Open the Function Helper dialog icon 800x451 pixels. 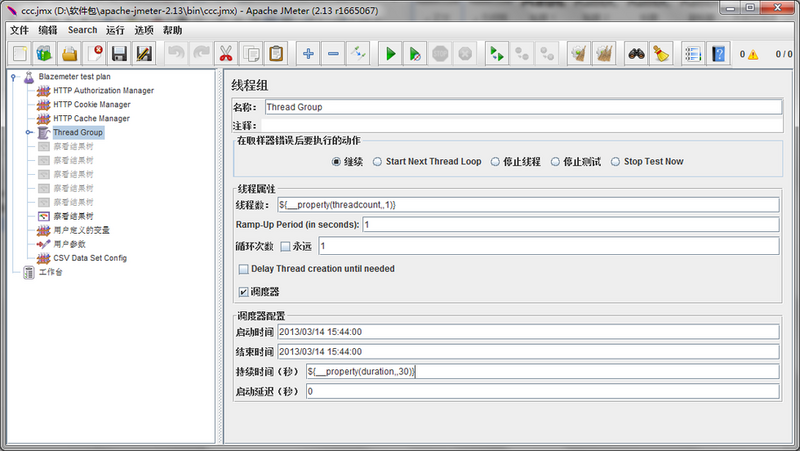tap(693, 54)
